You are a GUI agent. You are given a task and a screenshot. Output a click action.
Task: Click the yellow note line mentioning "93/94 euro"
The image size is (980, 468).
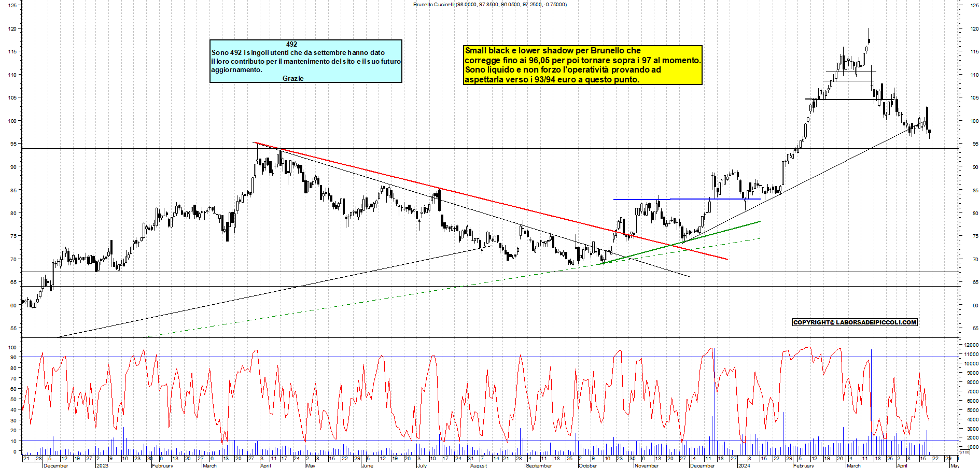pyautogui.click(x=552, y=79)
